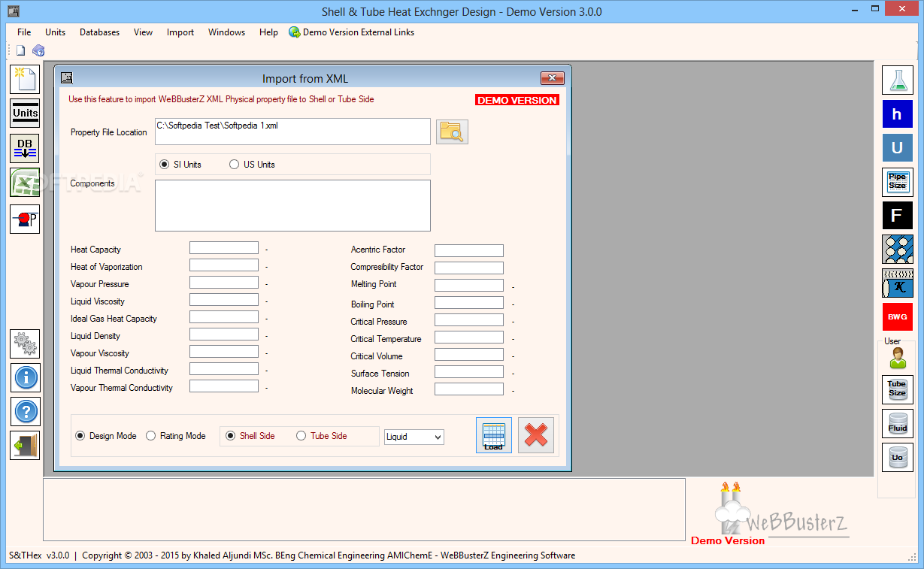
Task: Open the red BWG icon
Action: point(897,316)
